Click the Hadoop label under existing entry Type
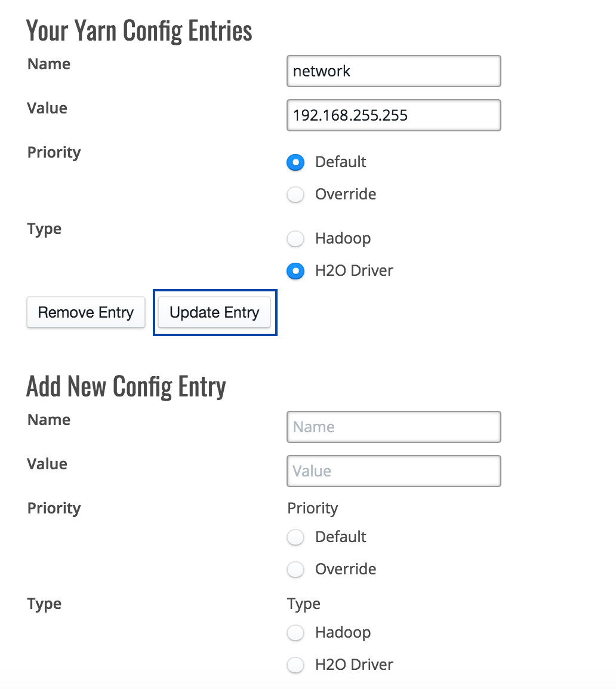The height and width of the screenshot is (689, 616). click(343, 239)
